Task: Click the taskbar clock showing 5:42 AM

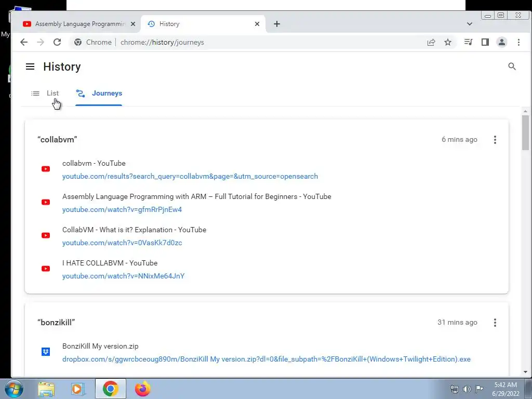Action: (506, 389)
